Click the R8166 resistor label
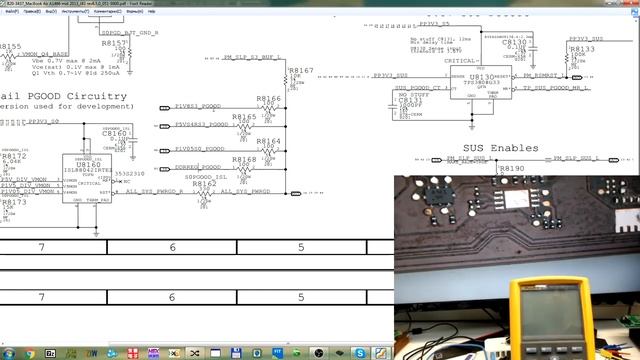This screenshot has width=640, height=360. point(269,98)
